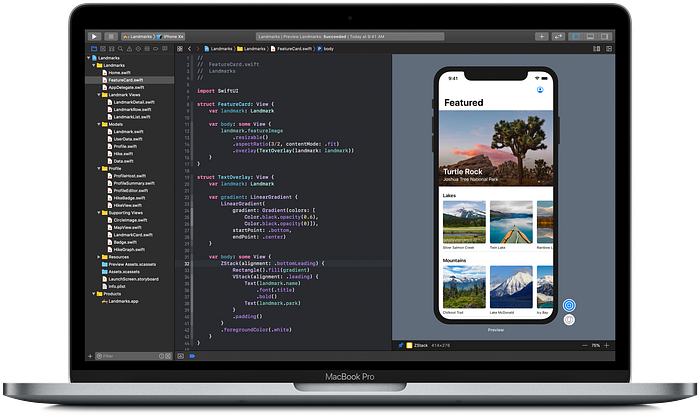Click Preview on Device button
This screenshot has height=416, width=700.
569,320
